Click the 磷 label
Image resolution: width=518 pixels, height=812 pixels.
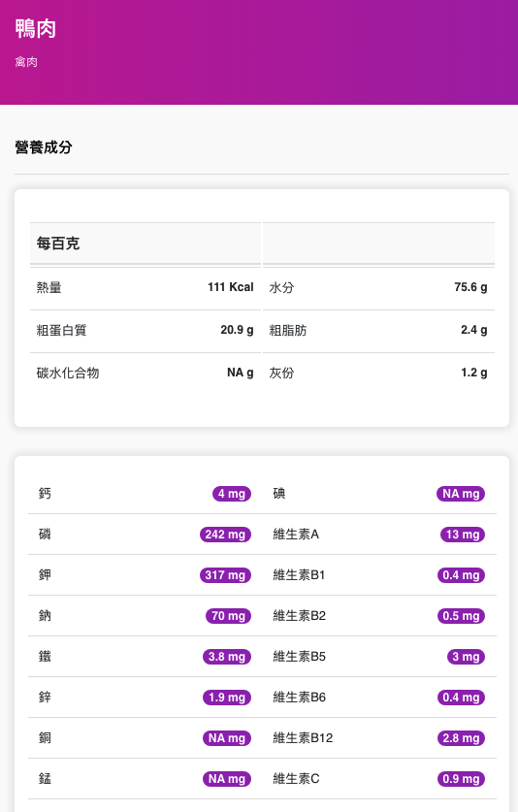pos(45,535)
